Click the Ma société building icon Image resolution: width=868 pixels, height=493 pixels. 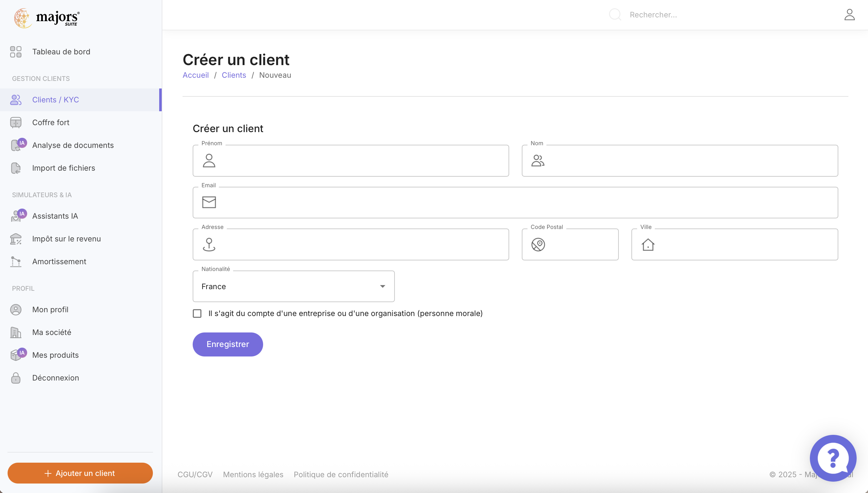(x=15, y=332)
